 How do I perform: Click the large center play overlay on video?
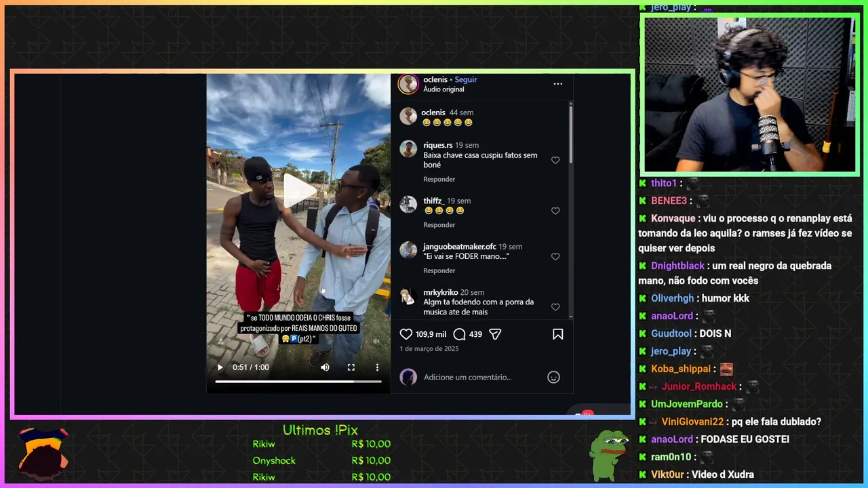[299, 191]
